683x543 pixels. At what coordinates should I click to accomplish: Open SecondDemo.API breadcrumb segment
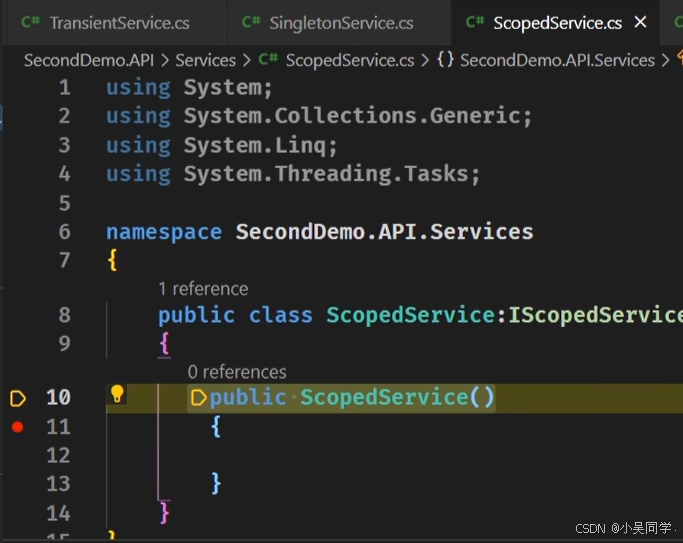coord(89,60)
